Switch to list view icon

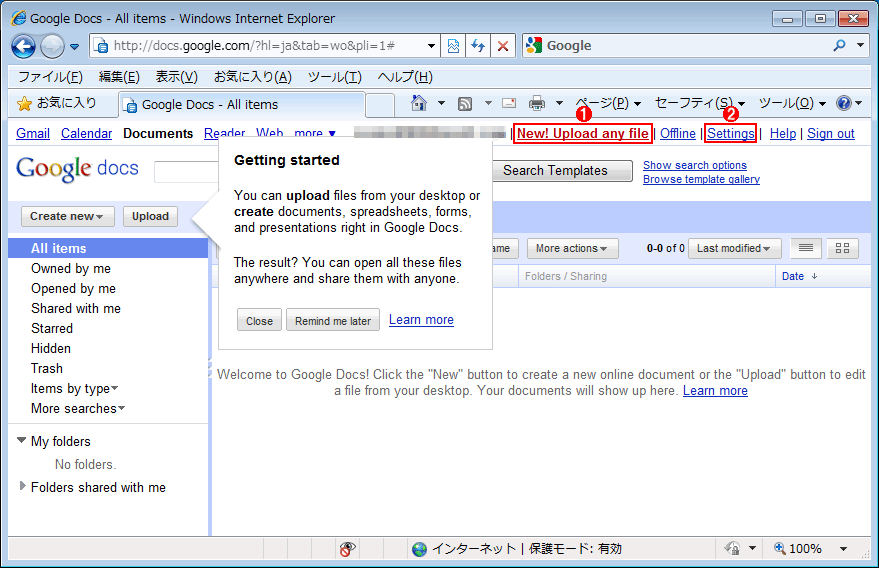click(x=806, y=248)
